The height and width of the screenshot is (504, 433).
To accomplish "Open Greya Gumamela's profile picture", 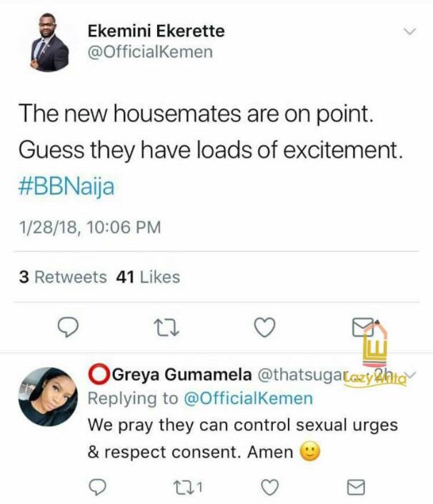I will click(x=48, y=396).
